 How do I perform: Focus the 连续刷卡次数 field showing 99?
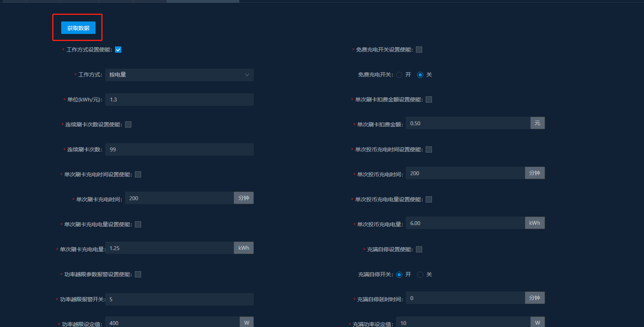click(x=179, y=149)
